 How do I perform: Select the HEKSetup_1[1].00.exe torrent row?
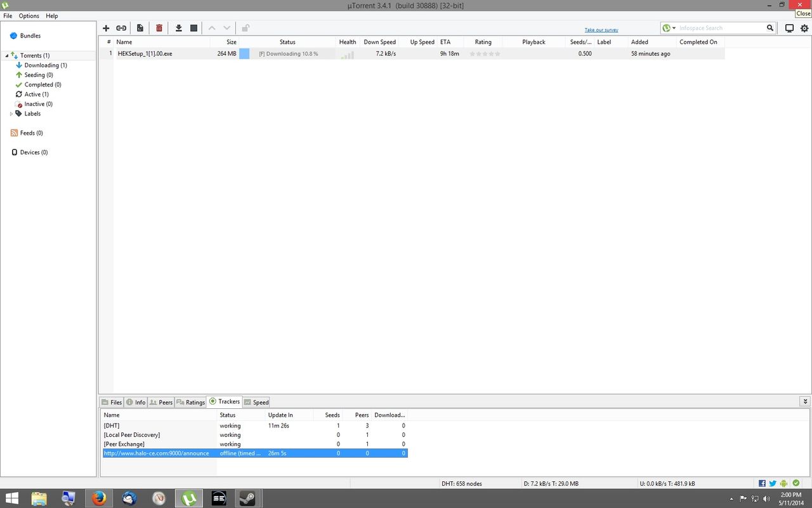(412, 54)
